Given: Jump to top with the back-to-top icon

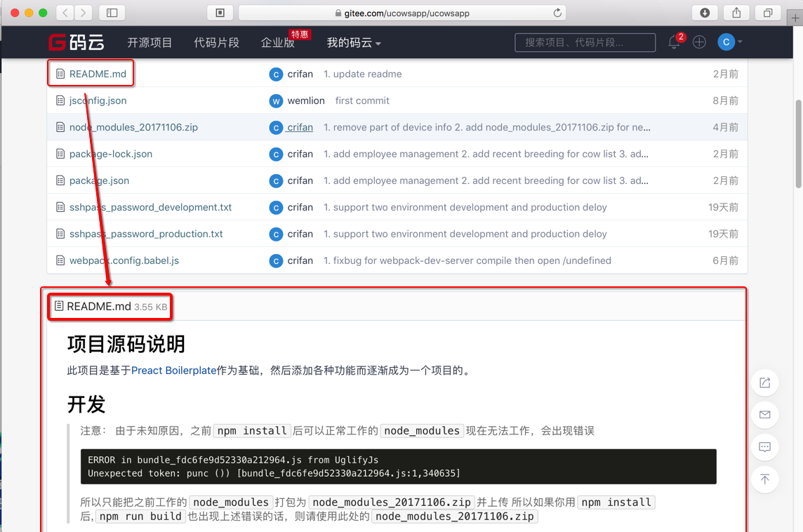Looking at the screenshot, I should [x=764, y=479].
